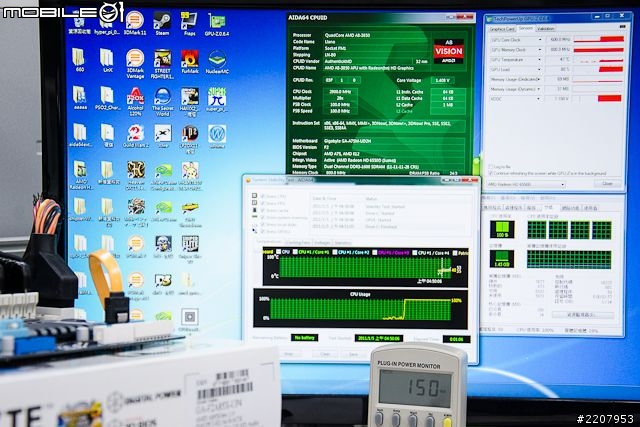Image resolution: width=640 pixels, height=427 pixels.
Task: Click the A8 Vision AMD logo in AIDA64 CPUID
Action: 449,51
